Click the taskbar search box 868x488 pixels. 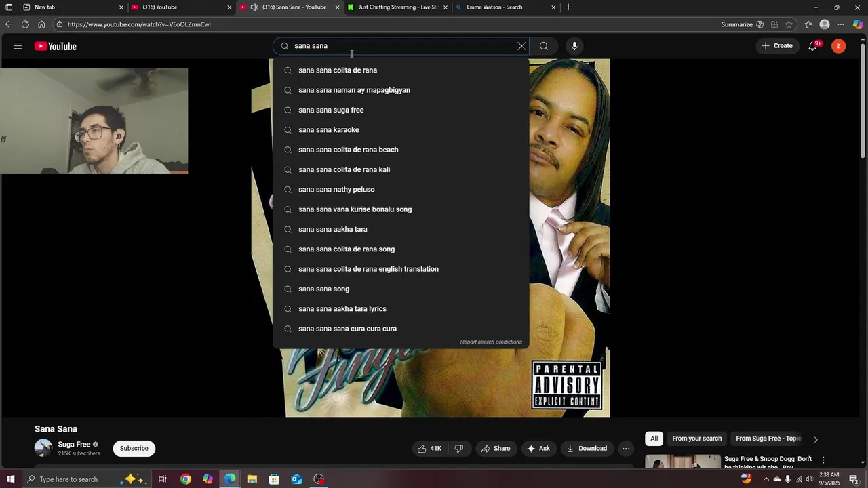pyautogui.click(x=86, y=479)
